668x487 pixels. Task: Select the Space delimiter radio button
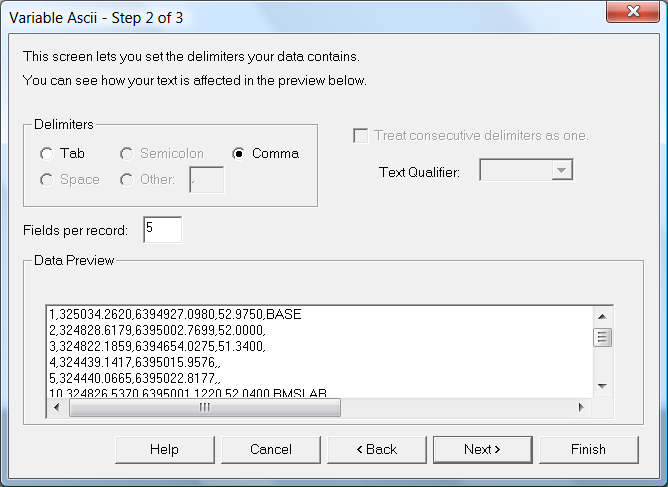[x=47, y=180]
